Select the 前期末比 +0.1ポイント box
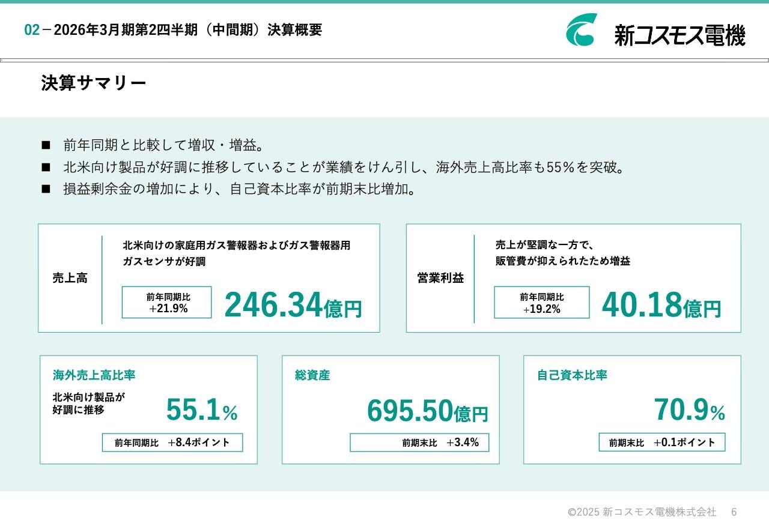Viewport: 769px width, 532px height. tap(661, 442)
